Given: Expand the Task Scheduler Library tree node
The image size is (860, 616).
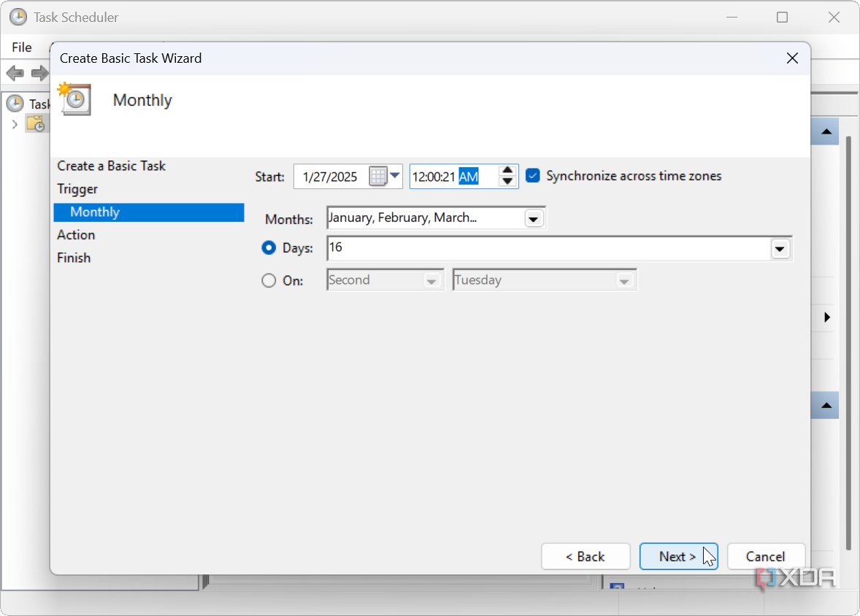Looking at the screenshot, I should click(15, 125).
